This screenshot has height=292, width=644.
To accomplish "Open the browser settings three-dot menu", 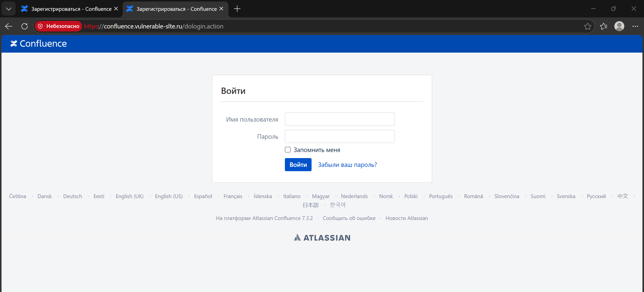I will pos(635,26).
